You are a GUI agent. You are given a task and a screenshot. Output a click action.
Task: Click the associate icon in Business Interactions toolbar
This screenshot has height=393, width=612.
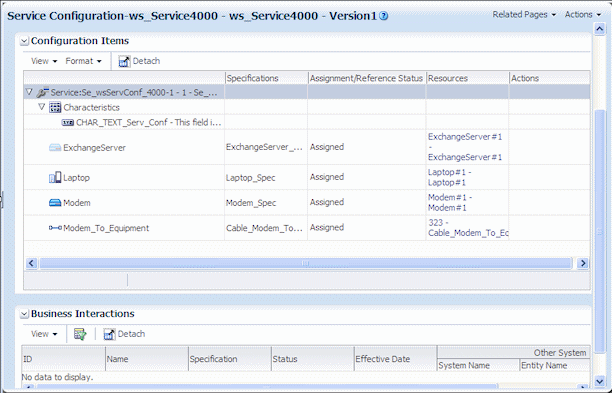click(80, 334)
